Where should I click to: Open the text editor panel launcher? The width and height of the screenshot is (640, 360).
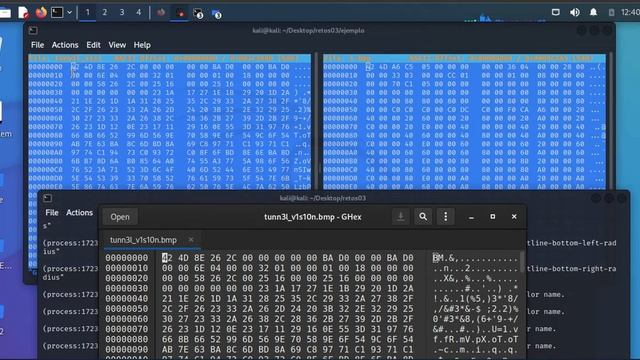(x=23, y=13)
